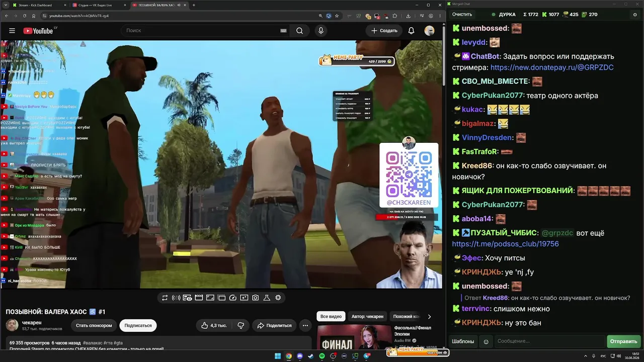
Task: Go to the YouTube home logo
Action: tap(38, 31)
